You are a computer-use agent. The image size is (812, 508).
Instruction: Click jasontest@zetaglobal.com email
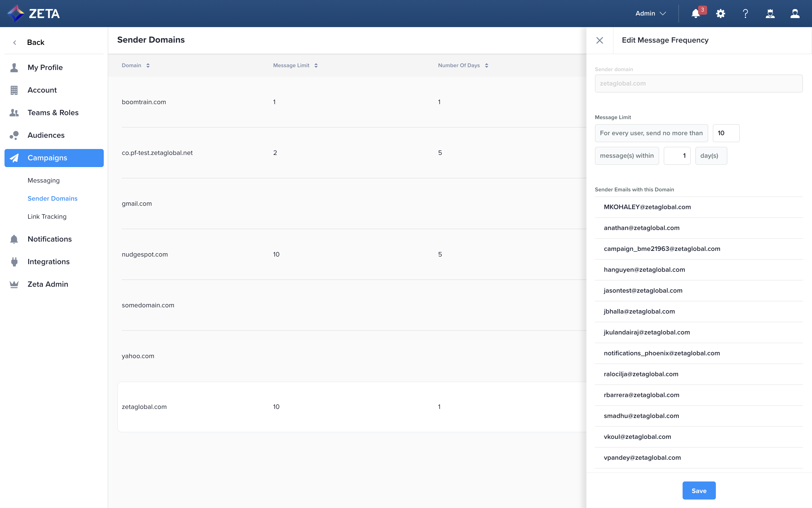(x=643, y=290)
